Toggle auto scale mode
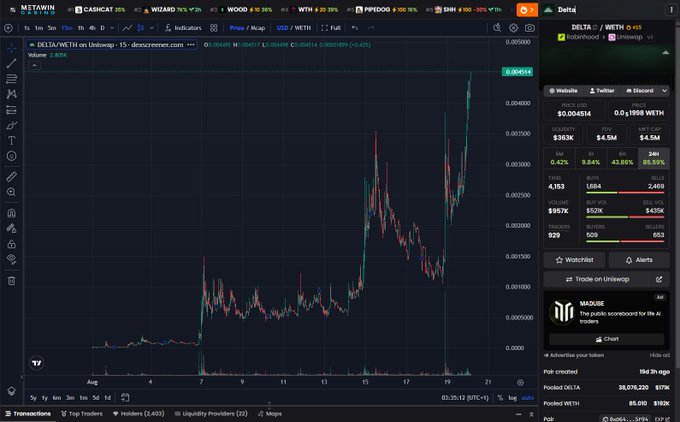Screen dimensions: 680x422 528,398
